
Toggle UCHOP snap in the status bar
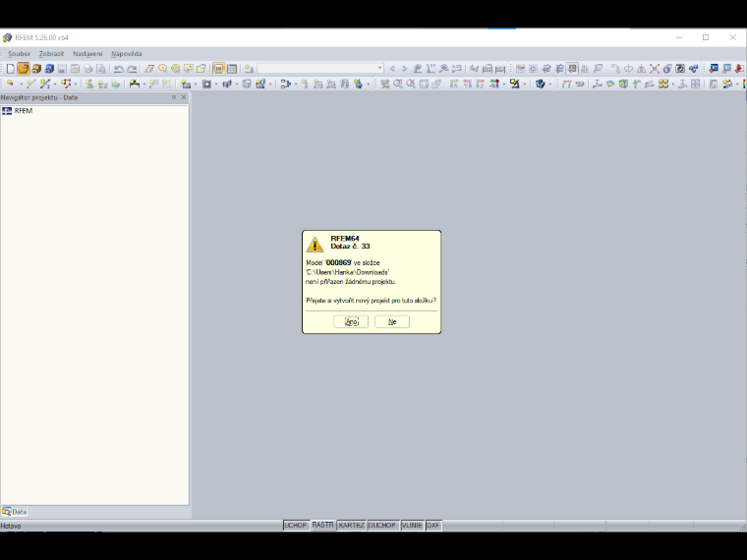point(296,526)
